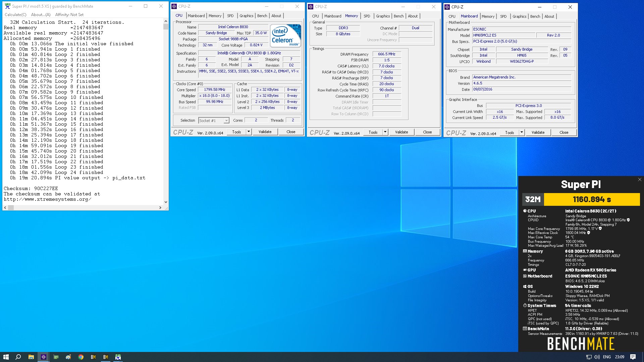
Task: Open SPD tab in CPU-Z mainboard window
Action: (x=503, y=16)
